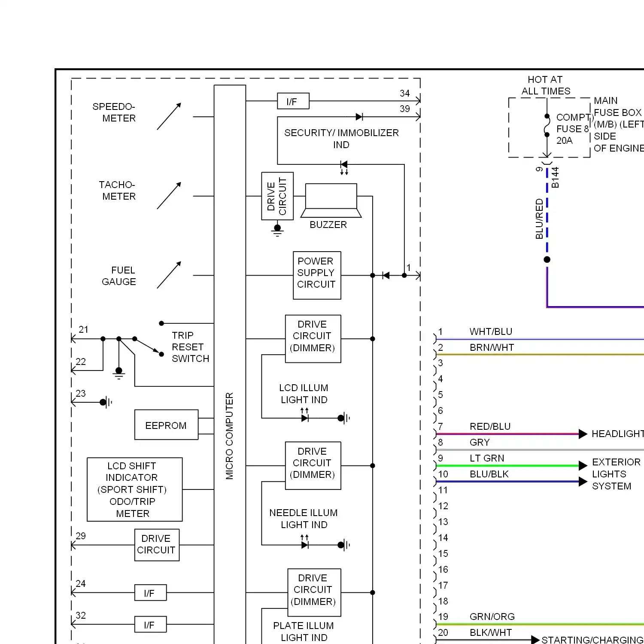
Task: Click the TRIP RESET SWITCH label
Action: tap(190, 347)
